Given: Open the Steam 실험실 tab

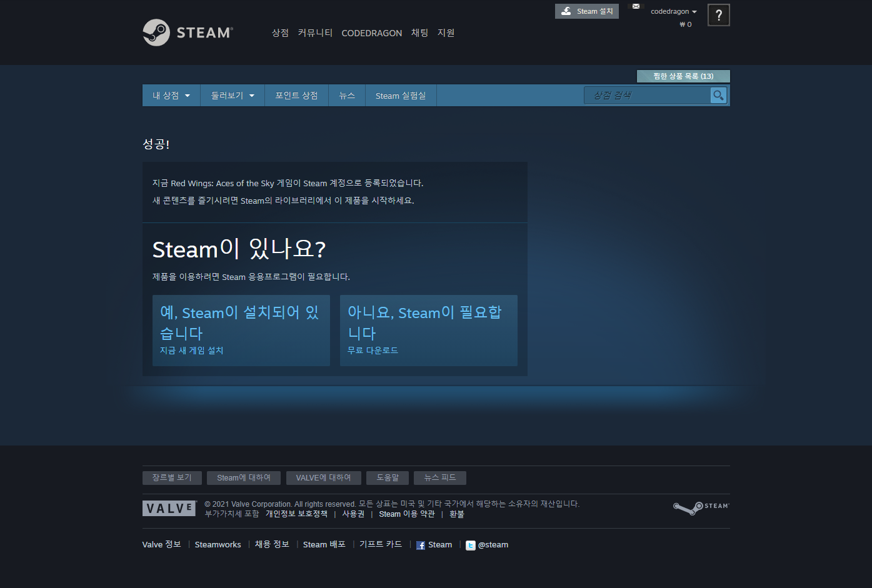Looking at the screenshot, I should click(x=401, y=96).
